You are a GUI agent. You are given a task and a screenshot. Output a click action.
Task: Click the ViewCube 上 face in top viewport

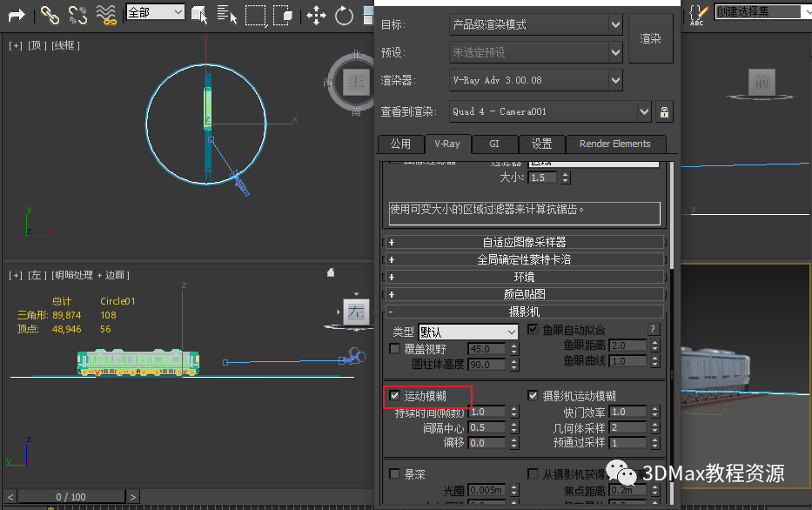tap(356, 82)
